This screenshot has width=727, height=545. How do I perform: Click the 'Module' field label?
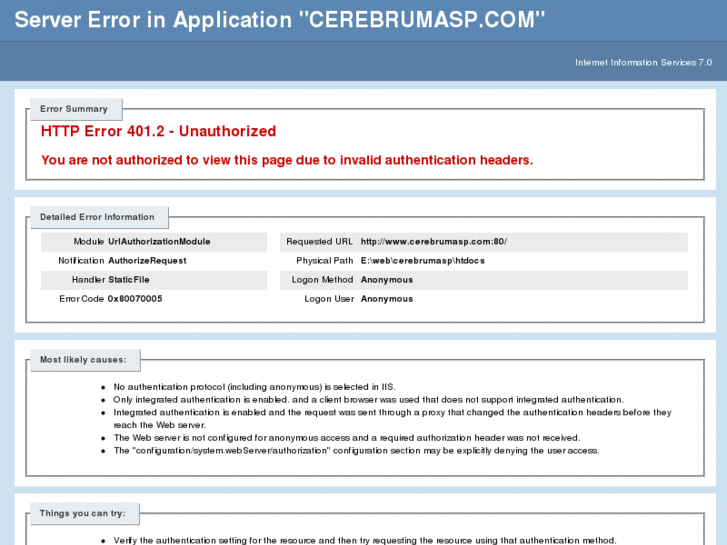89,242
